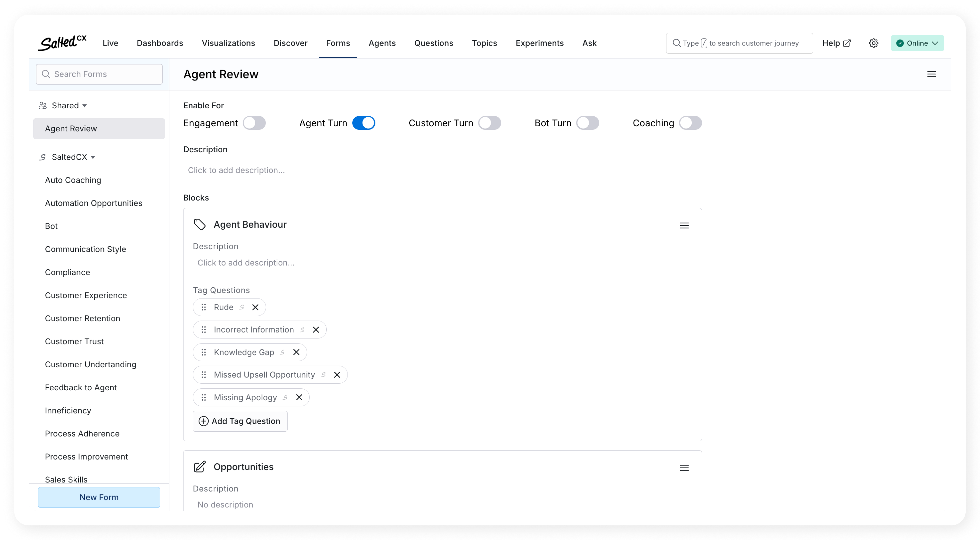
Task: Enable the Engagement toggle
Action: click(x=254, y=123)
